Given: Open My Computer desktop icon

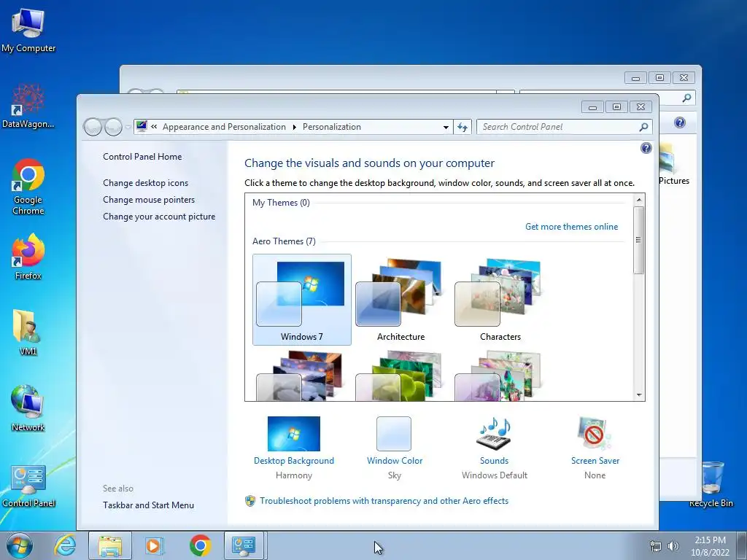Looking at the screenshot, I should 28,29.
